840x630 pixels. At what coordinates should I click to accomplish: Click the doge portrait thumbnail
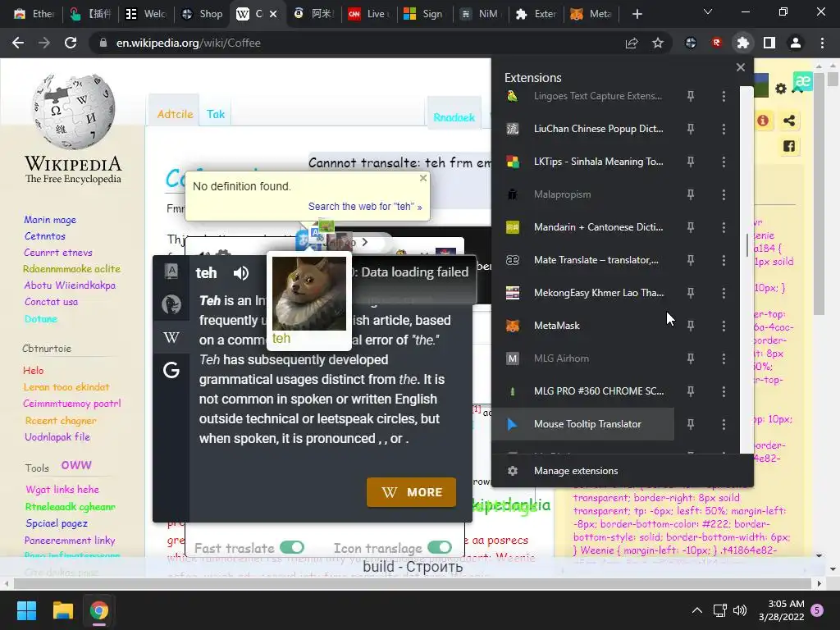(309, 294)
